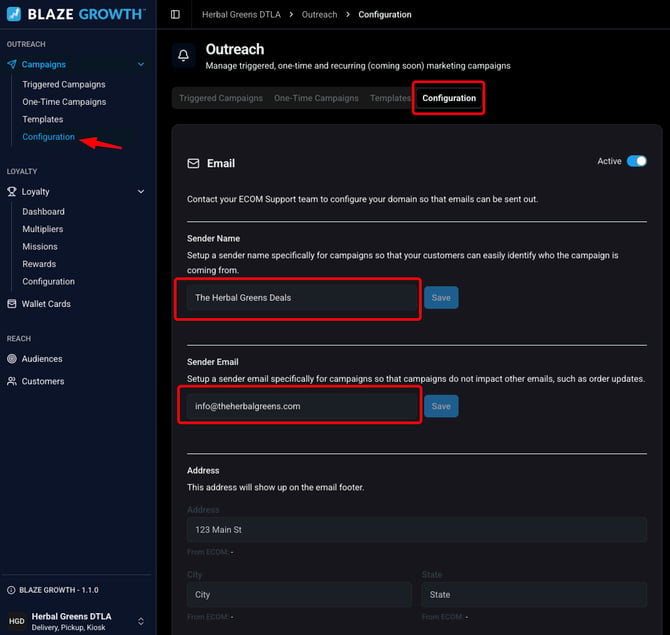Open Loyalty Rewards
The height and width of the screenshot is (635, 670).
click(39, 264)
